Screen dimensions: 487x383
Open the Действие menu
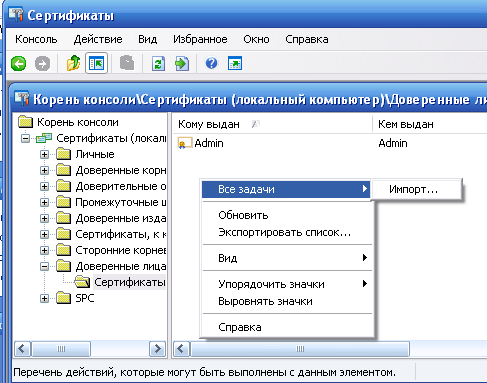(98, 39)
